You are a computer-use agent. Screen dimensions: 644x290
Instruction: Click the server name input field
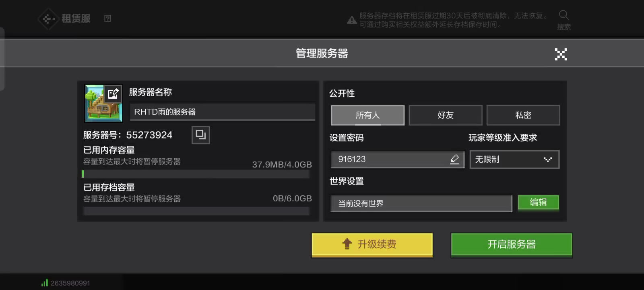(x=222, y=112)
